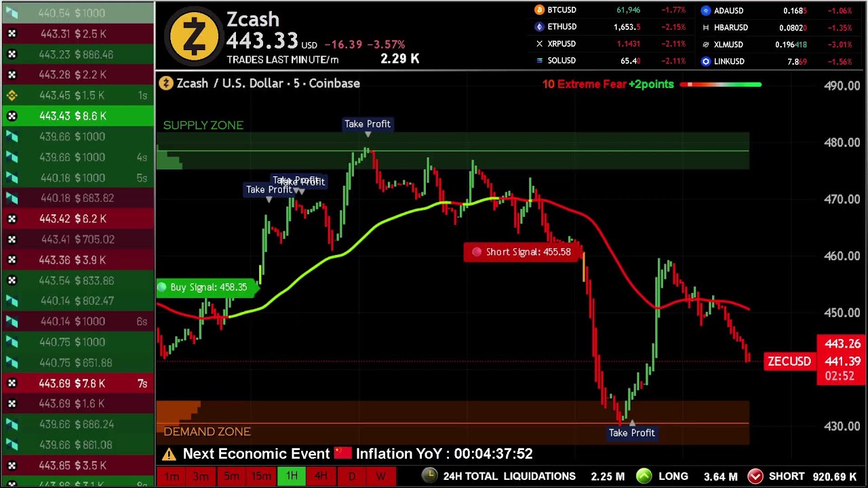868x488 pixels.
Task: Click the 24H liquidations total 2.25 M
Action: point(608,476)
